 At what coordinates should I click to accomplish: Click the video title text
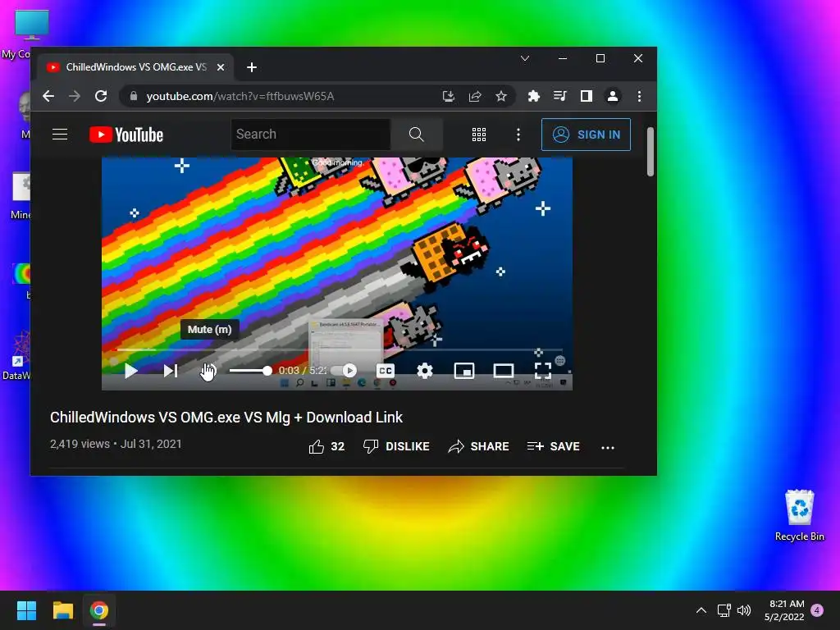pyautogui.click(x=226, y=418)
